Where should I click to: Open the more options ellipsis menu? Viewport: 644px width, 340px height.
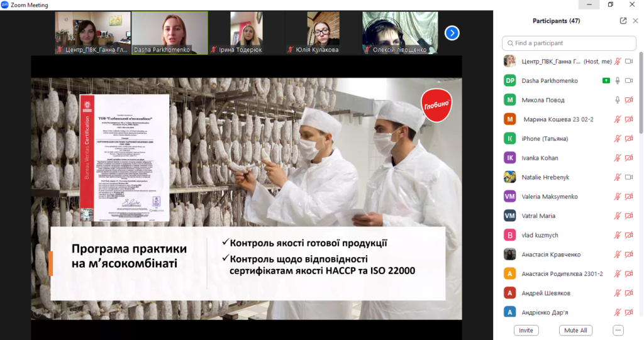(618, 330)
